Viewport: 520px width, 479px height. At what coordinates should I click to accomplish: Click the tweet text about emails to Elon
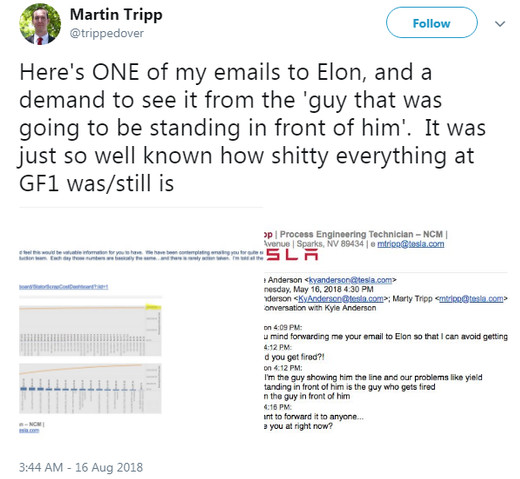click(x=252, y=128)
